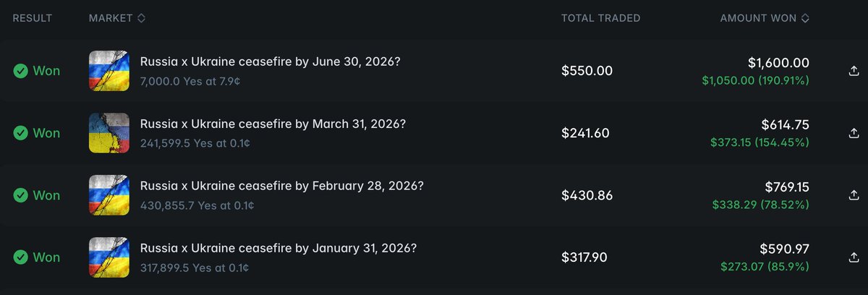The width and height of the screenshot is (868, 295).
Task: Click the green Won checkmark for June 30 market
Action: tap(20, 71)
